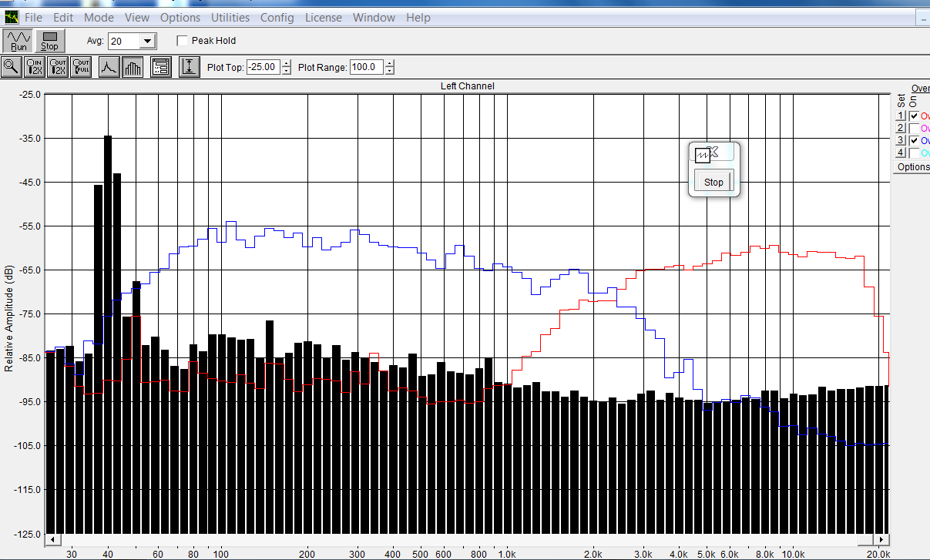Open the Window menu
Image resolution: width=930 pixels, height=560 pixels.
click(x=374, y=17)
